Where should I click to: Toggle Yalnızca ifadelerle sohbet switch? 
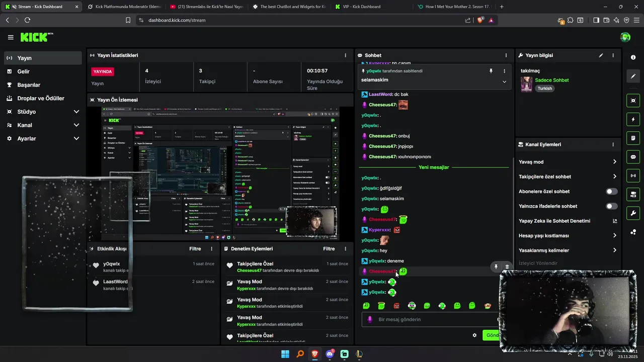point(612,206)
